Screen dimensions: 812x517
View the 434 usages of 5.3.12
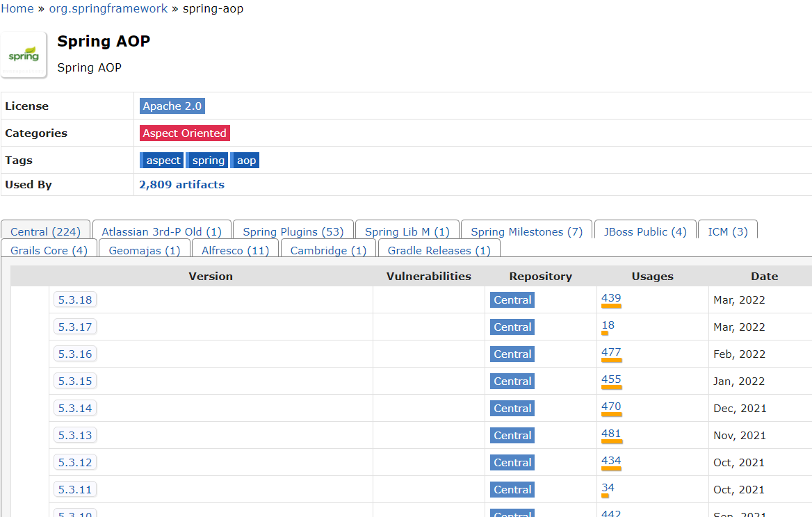pos(611,461)
